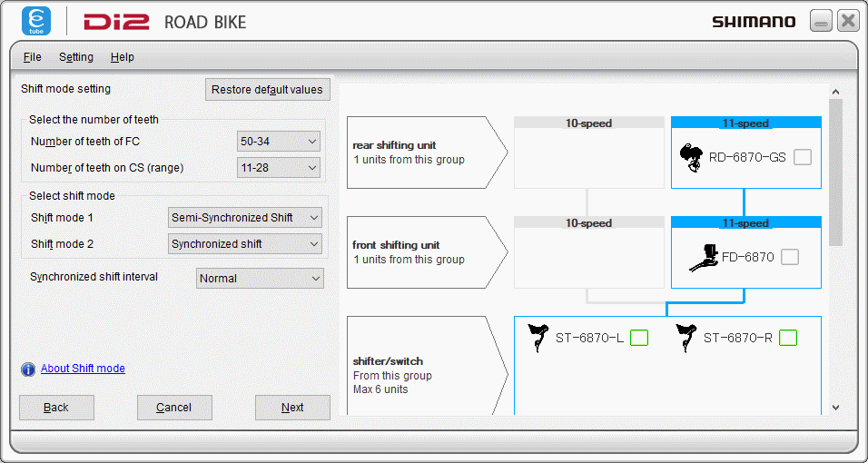Click the Cancel button
The height and width of the screenshot is (463, 868).
pos(174,408)
